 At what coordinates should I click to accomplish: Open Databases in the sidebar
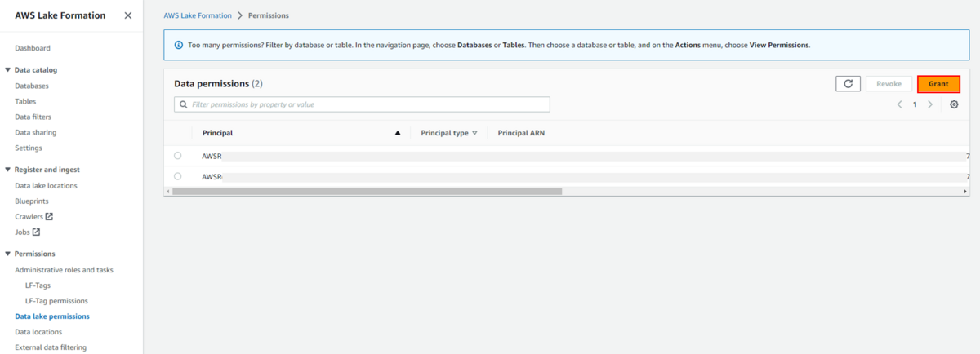click(32, 86)
